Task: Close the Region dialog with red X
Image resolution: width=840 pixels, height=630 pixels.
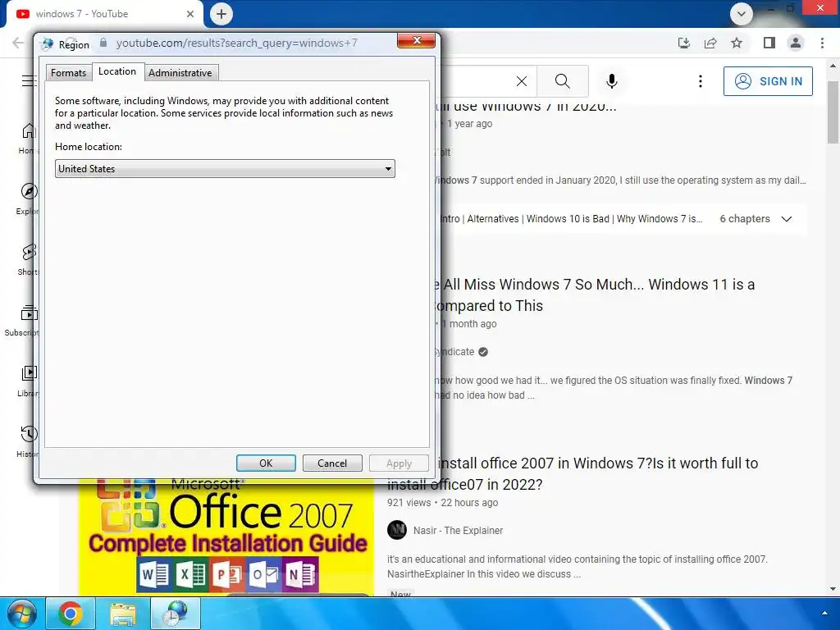Action: [416, 41]
